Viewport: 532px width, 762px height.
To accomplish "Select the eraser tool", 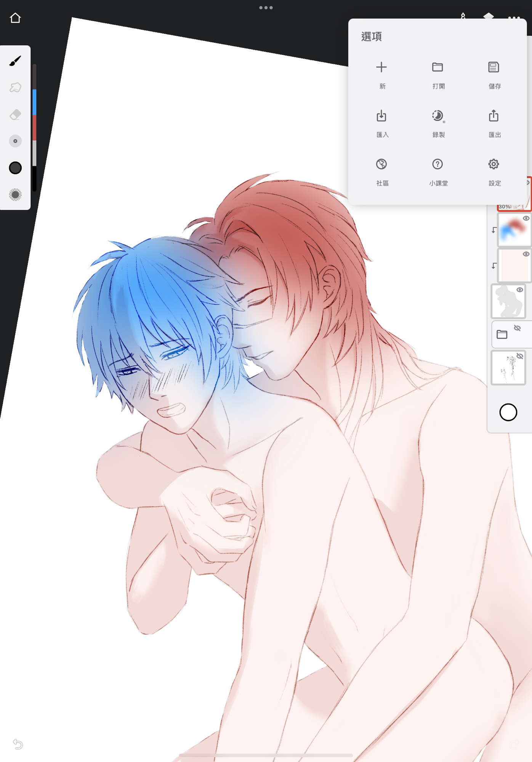I will coord(15,114).
